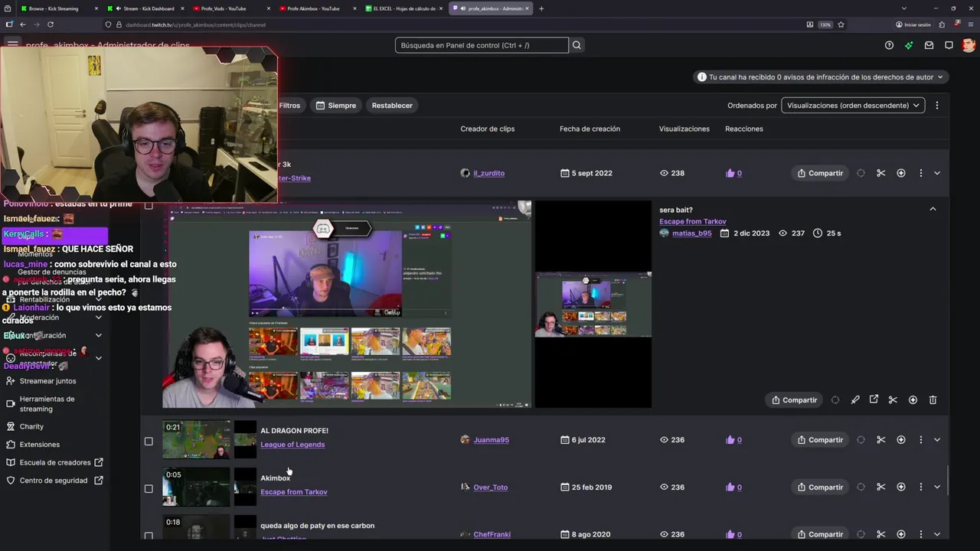This screenshot has width=980, height=551.
Task: Open Charity in the sidebar
Action: click(x=31, y=426)
